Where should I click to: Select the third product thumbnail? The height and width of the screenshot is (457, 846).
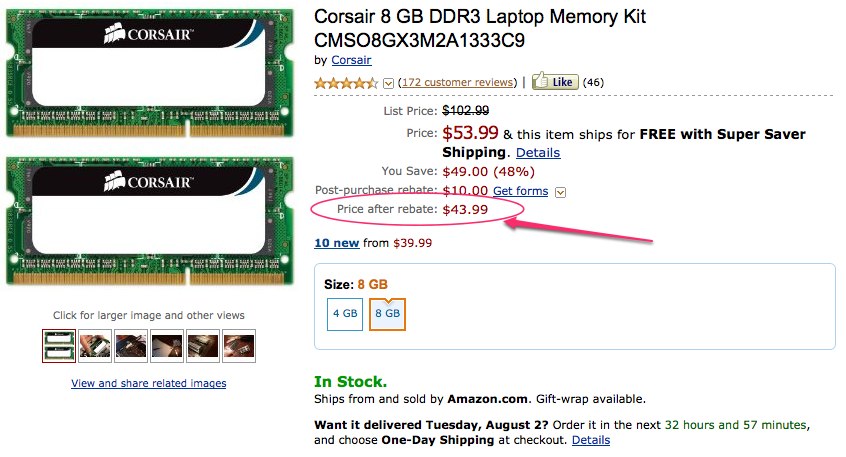click(131, 346)
